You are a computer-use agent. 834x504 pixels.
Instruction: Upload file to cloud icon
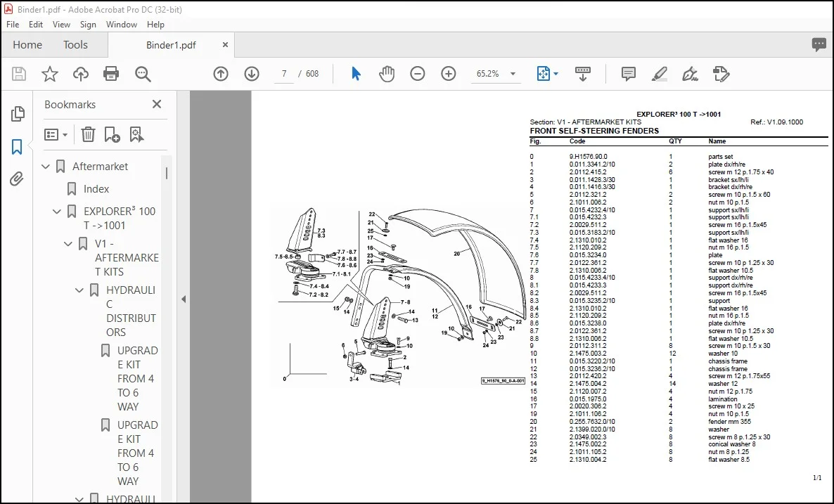tap(81, 74)
